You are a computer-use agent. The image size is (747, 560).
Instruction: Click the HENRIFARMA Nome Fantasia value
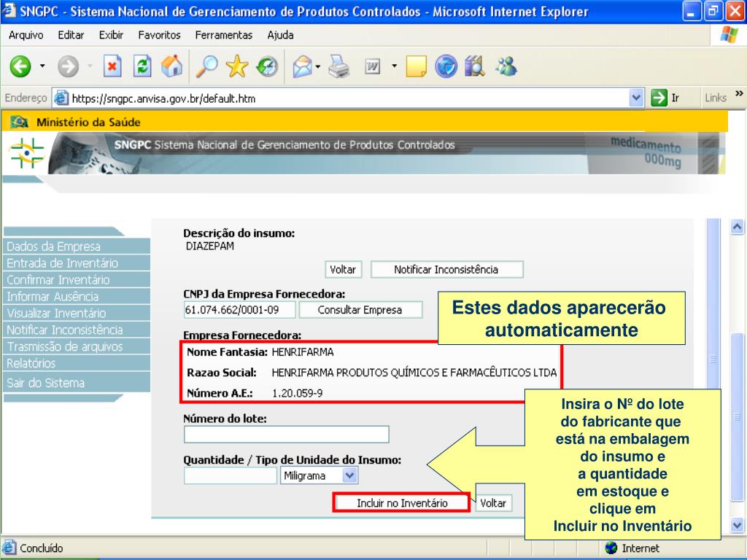click(303, 352)
